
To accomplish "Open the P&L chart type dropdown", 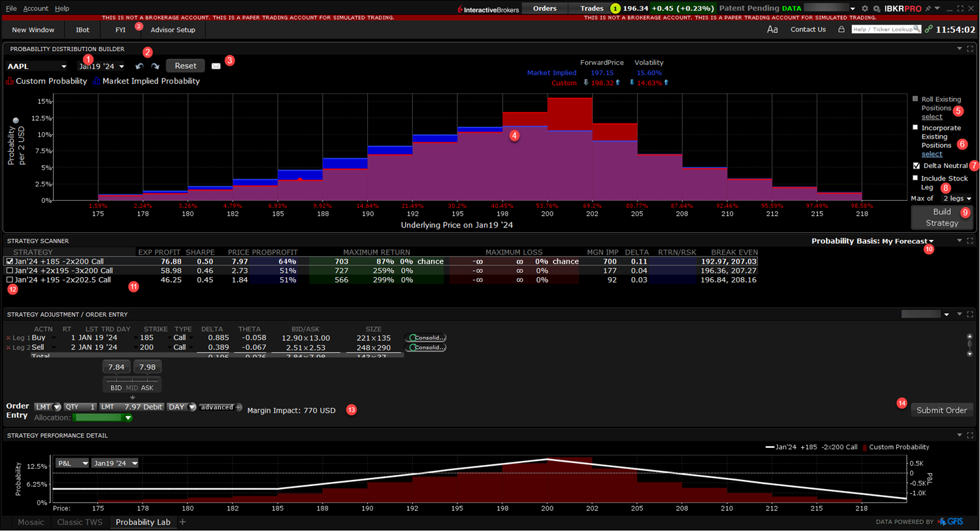I will pos(72,463).
